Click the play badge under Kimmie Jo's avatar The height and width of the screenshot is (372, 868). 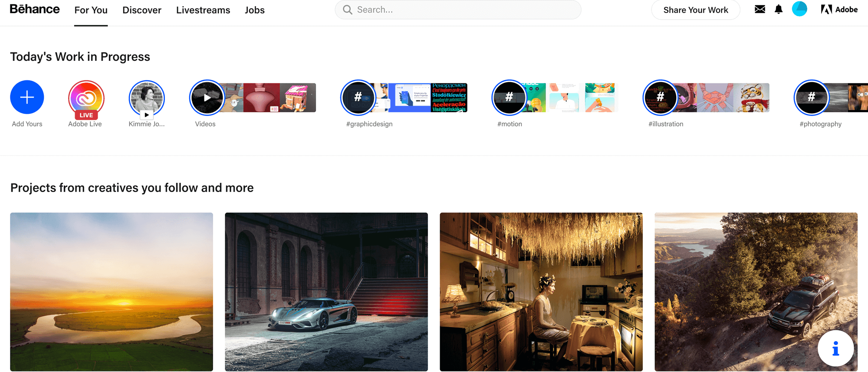(x=147, y=115)
